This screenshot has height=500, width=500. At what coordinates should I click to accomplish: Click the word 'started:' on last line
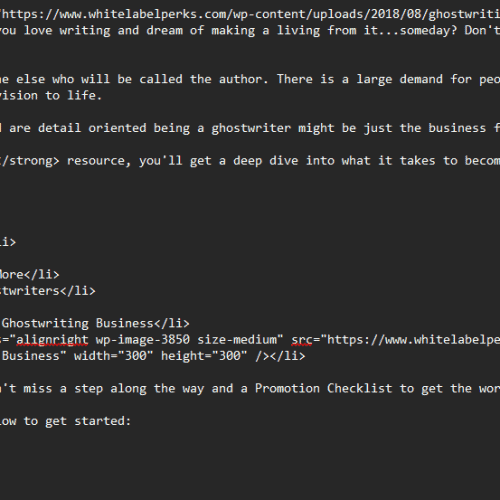click(x=103, y=421)
